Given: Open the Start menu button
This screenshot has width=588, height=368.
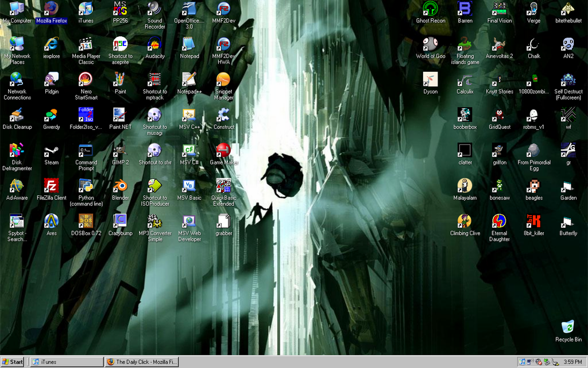Looking at the screenshot, I should pyautogui.click(x=13, y=362).
